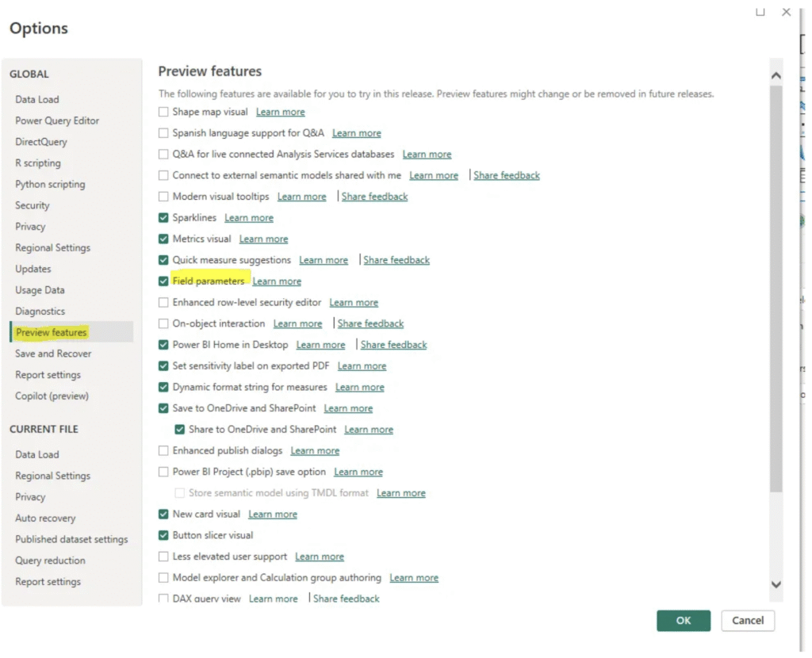This screenshot has width=812, height=658.
Task: Enable On-object interaction checkbox
Action: pos(163,323)
